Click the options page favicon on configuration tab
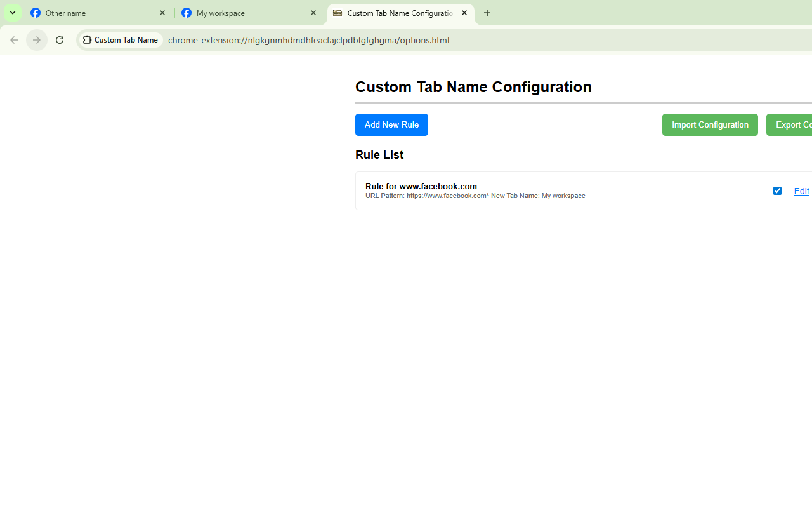Viewport: 812px width, 508px height. coord(337,13)
